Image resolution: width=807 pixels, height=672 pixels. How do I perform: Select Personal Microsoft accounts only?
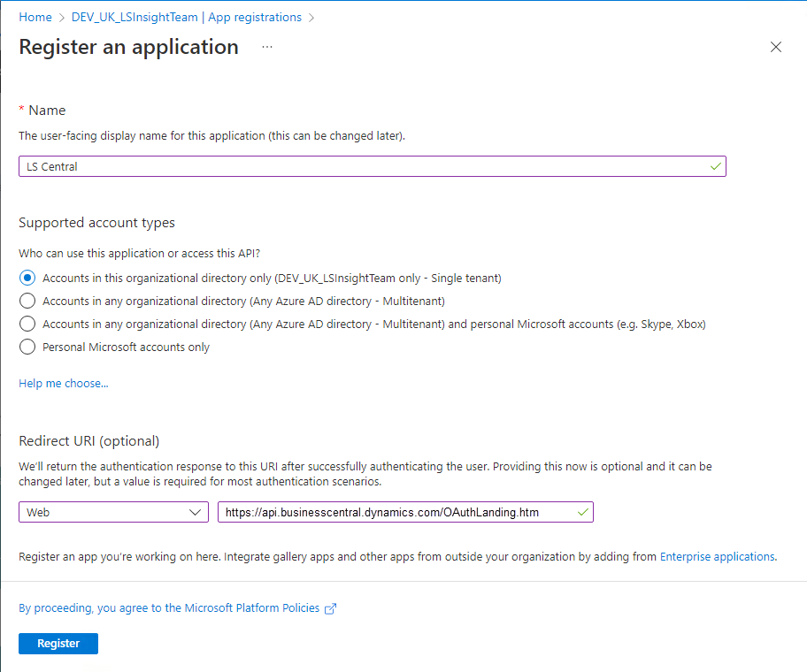[27, 347]
